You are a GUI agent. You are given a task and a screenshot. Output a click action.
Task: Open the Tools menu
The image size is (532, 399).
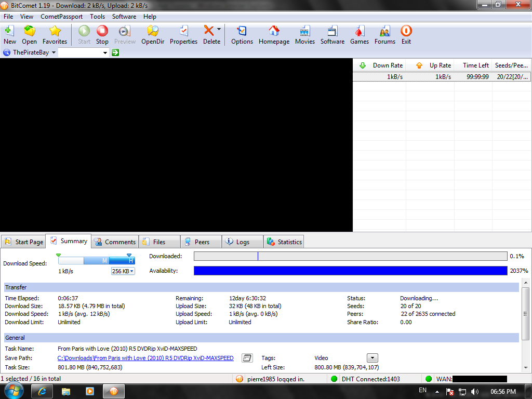[97, 16]
